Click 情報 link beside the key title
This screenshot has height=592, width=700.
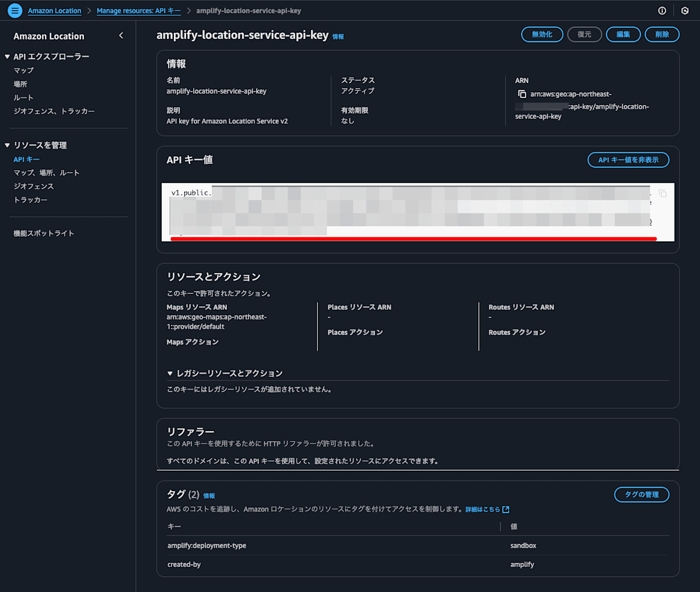[338, 37]
